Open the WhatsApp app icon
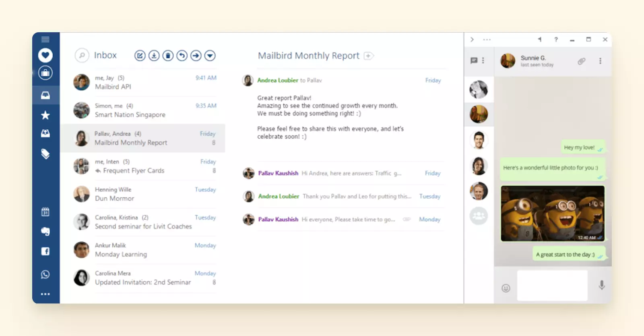Image resolution: width=644 pixels, height=336 pixels. tap(45, 274)
